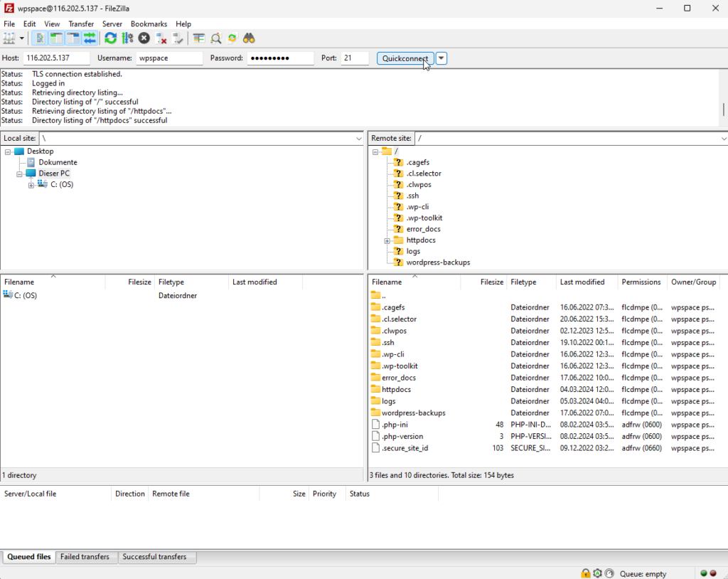Open the Bookmarks menu
Image resolution: width=728 pixels, height=579 pixels.
pyautogui.click(x=149, y=23)
